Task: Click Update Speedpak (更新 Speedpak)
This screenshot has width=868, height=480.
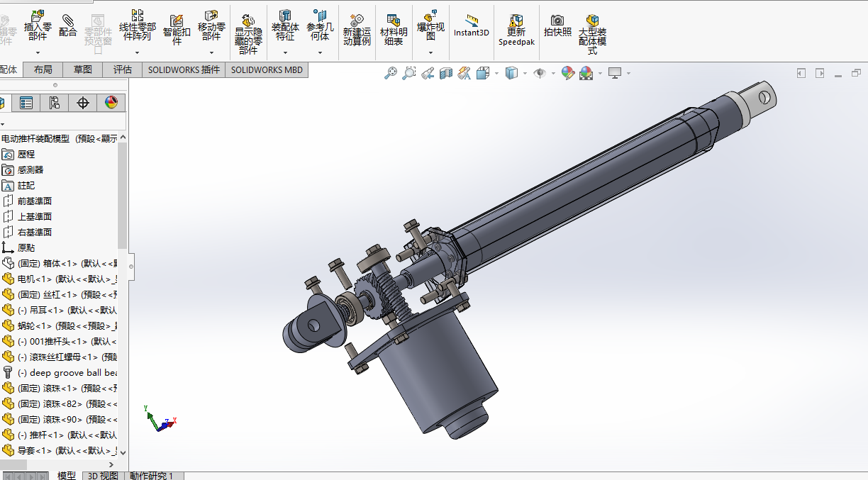Action: 516,30
